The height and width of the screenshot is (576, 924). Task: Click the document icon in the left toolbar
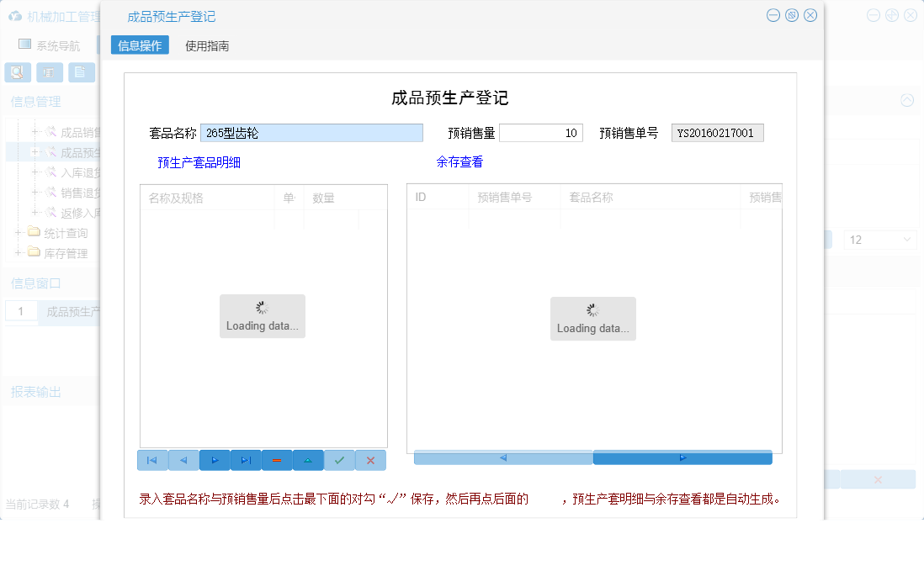tap(81, 72)
